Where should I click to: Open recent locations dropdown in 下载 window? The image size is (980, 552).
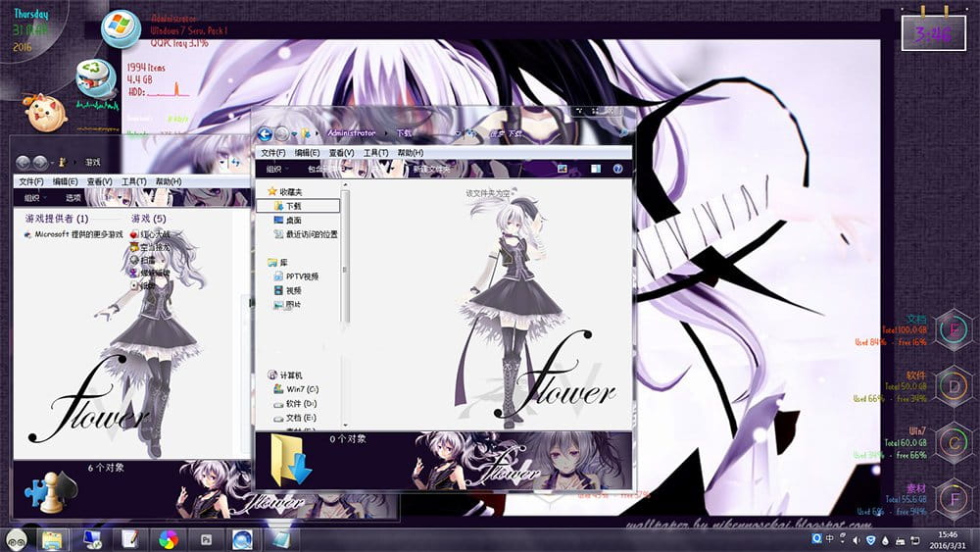tap(294, 133)
